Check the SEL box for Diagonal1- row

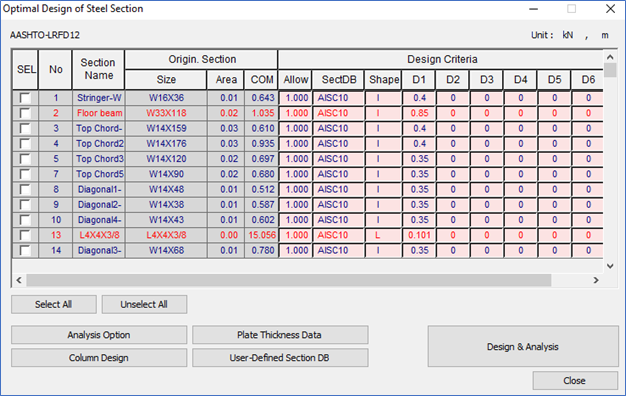point(25,189)
